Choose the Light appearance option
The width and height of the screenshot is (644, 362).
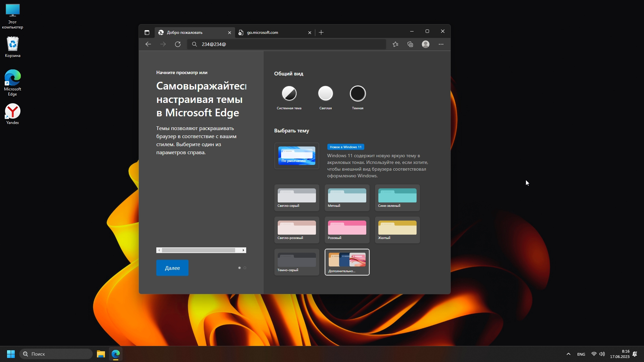(325, 94)
